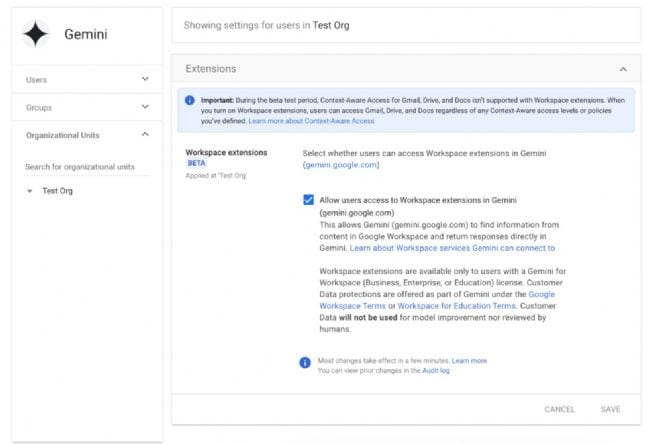Expand the Users section chevron
Viewport: 647px width, 444px height.
tap(145, 79)
